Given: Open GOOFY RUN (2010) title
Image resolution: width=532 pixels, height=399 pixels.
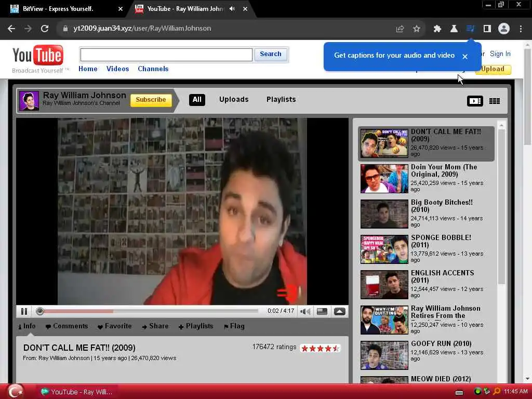Looking at the screenshot, I should tap(441, 344).
